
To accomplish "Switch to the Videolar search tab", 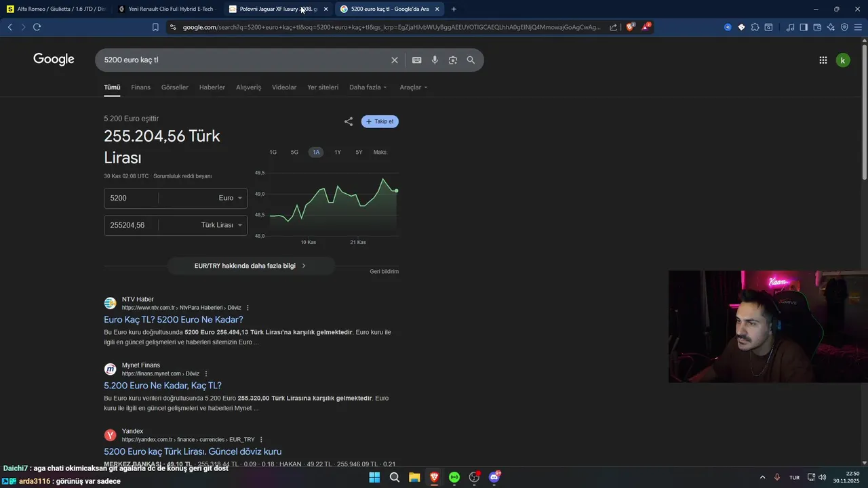I will click(x=284, y=87).
